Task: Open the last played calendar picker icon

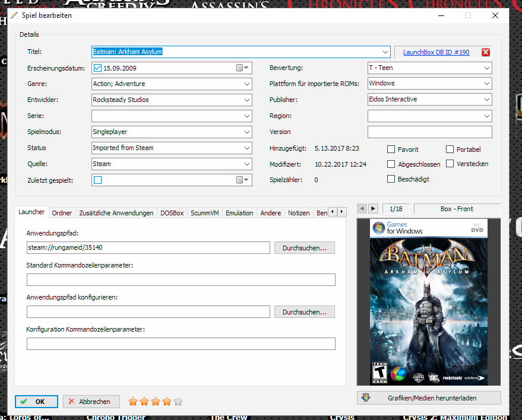Action: pos(242,180)
